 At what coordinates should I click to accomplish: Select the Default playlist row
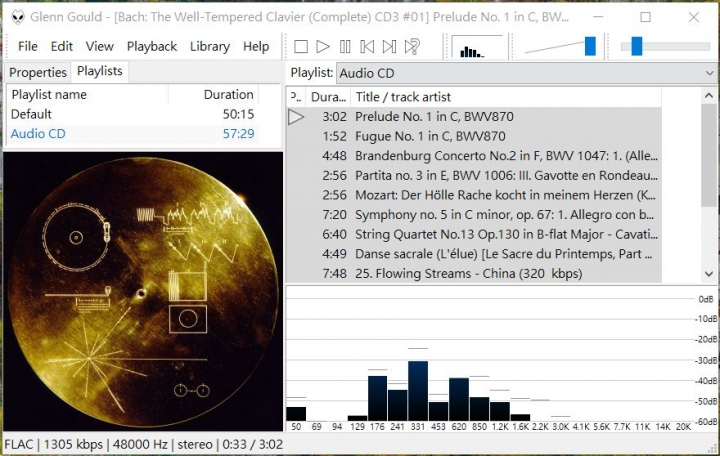pyautogui.click(x=133, y=114)
